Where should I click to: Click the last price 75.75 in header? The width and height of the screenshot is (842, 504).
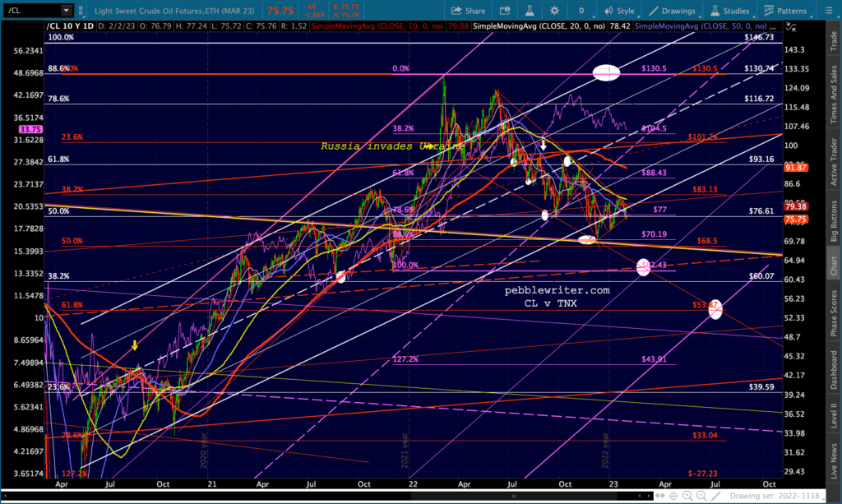pos(280,11)
